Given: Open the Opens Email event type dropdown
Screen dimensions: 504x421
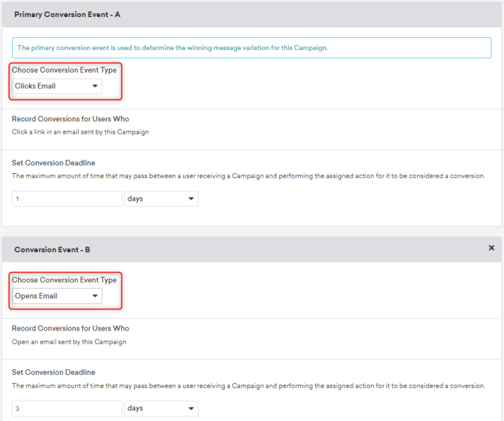Looking at the screenshot, I should (57, 296).
